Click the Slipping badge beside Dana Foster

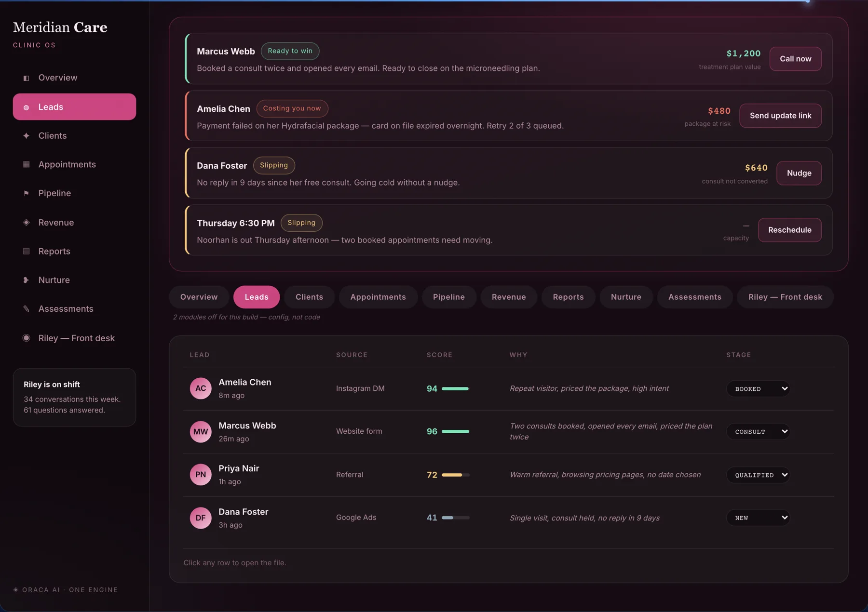(x=274, y=165)
